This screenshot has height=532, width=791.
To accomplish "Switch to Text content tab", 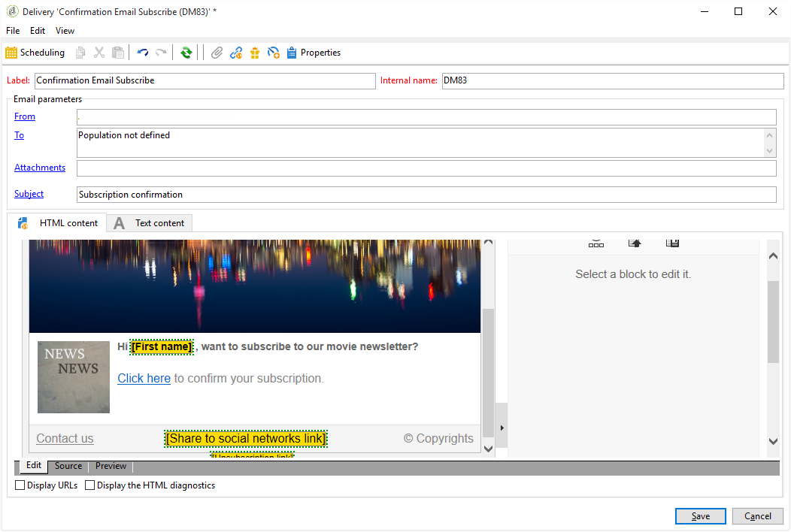I will coord(150,223).
